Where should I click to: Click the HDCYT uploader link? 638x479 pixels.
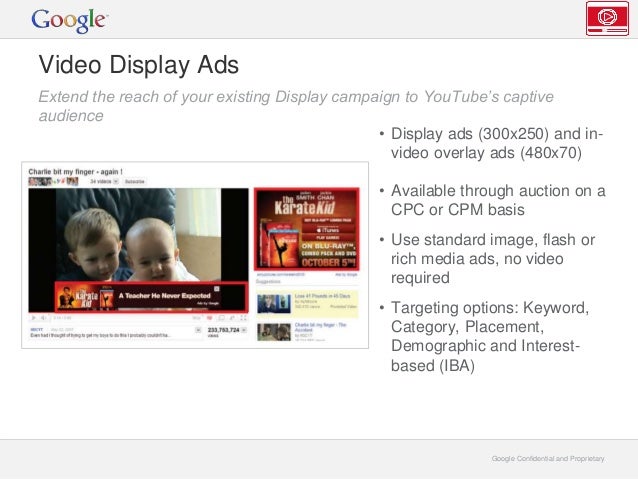pyautogui.click(x=37, y=329)
